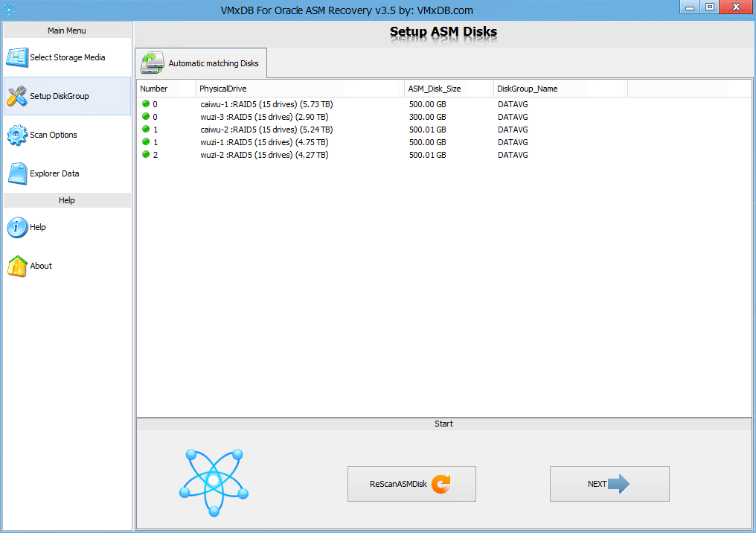Click the Scan Options gear icon
The image size is (756, 533).
point(17,135)
